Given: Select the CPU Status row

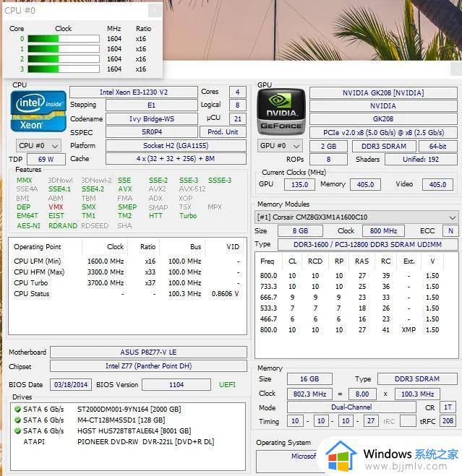Looking at the screenshot, I should click(127, 294).
